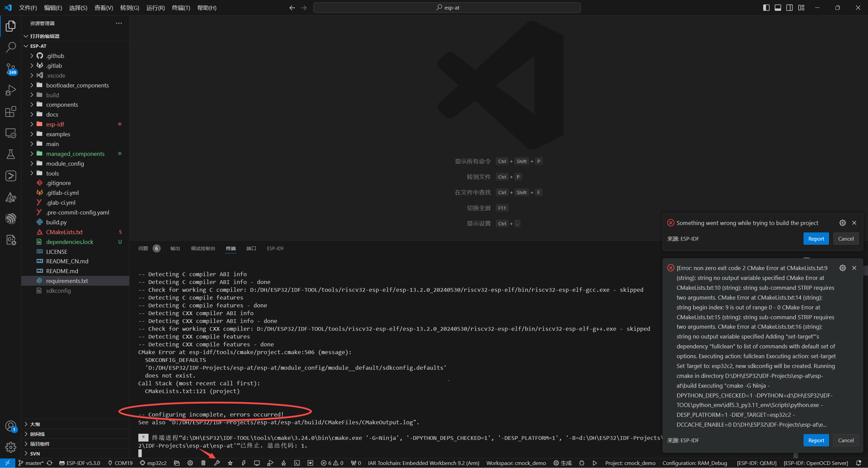Open the Remote Explorer view

11,133
